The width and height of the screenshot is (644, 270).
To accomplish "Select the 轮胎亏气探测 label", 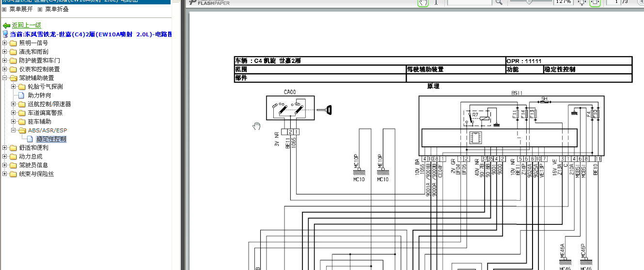I will [45, 87].
